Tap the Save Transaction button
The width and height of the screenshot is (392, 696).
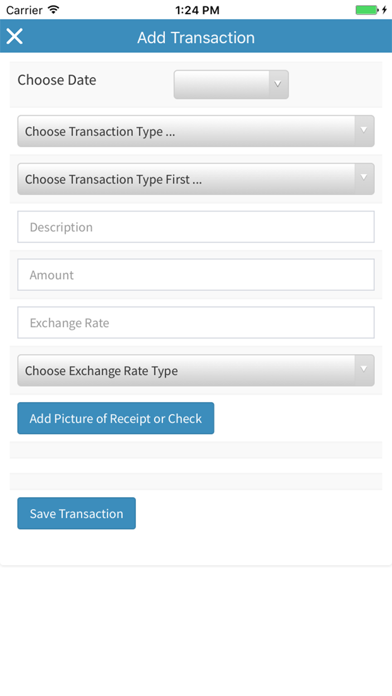[x=76, y=513]
